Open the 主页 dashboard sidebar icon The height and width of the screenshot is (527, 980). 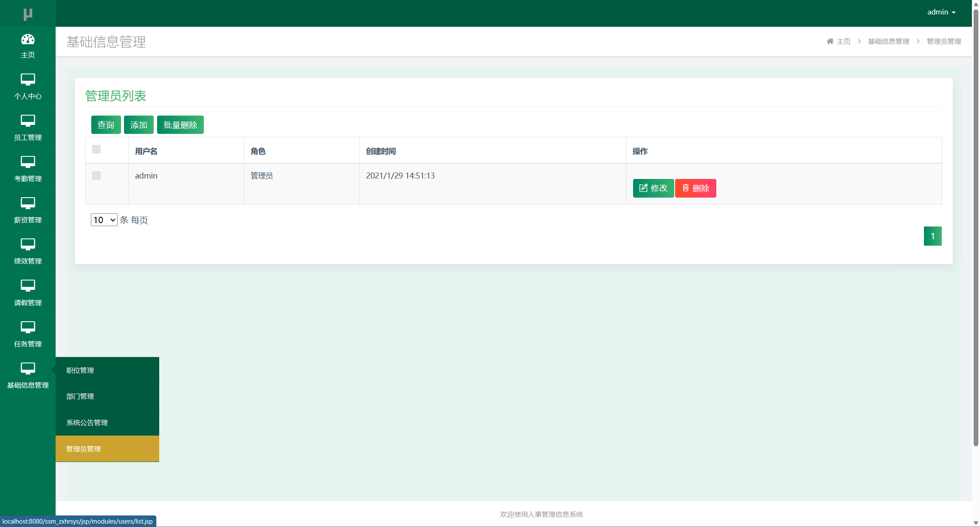click(28, 40)
